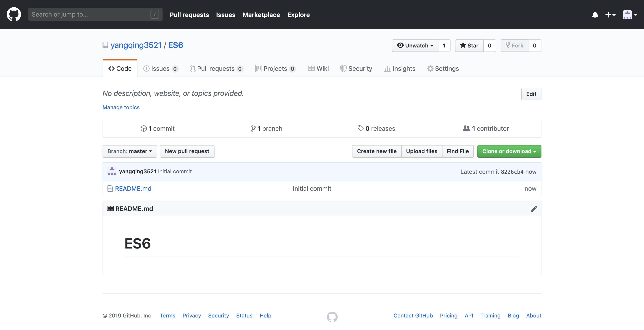Click the Manage topics link
644x330 pixels.
coord(121,107)
